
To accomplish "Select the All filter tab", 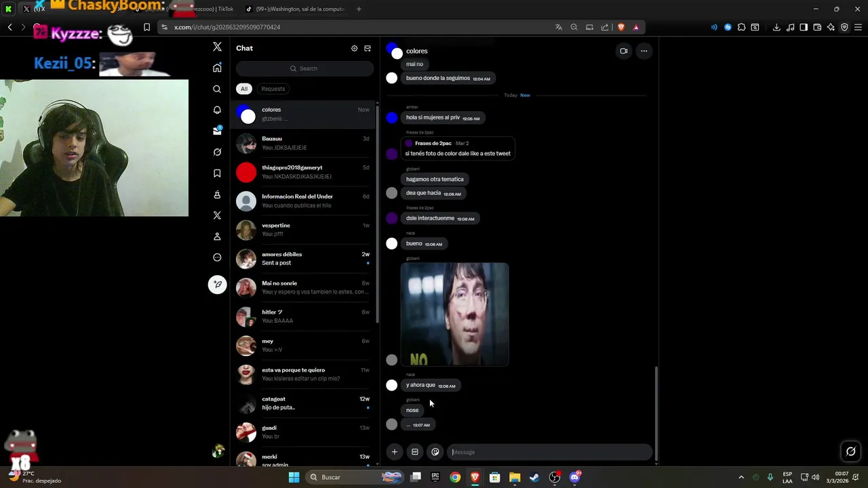I will 244,89.
